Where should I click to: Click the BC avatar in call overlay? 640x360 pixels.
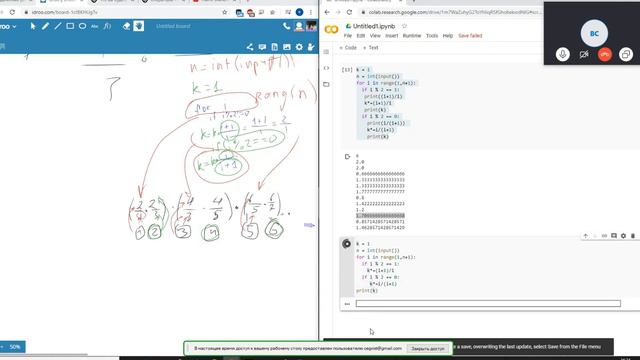[x=594, y=33]
